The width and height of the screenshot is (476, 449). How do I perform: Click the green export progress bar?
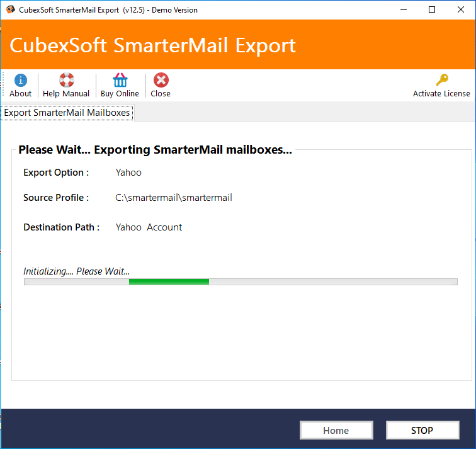[241, 281]
